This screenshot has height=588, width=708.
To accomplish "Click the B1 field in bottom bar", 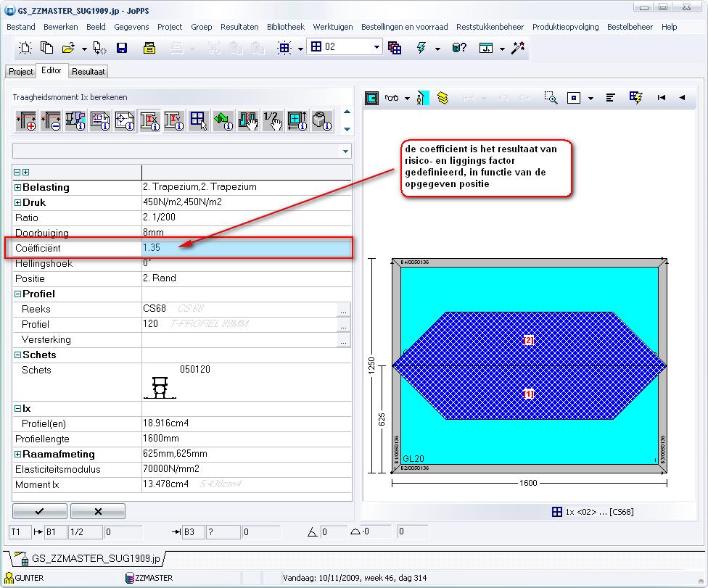I will [x=55, y=532].
